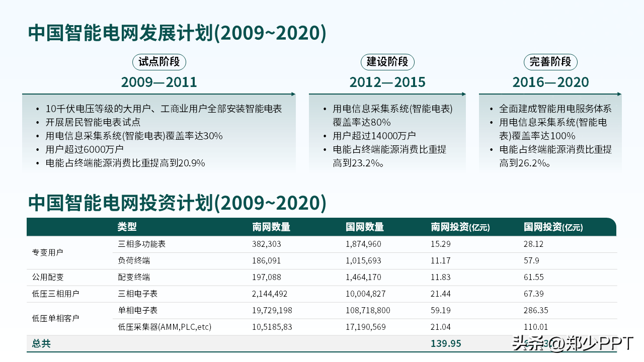Viewport: 644px width, 362px height.
Task: Click the 南网投资(亿元) column header
Action: tap(460, 227)
